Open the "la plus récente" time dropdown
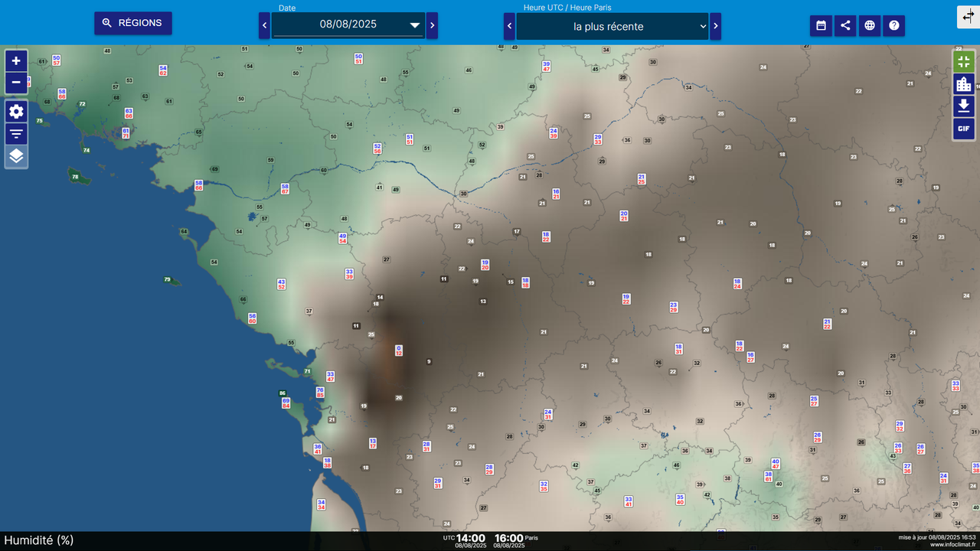Screen dimensions: 980x551 [x=612, y=26]
